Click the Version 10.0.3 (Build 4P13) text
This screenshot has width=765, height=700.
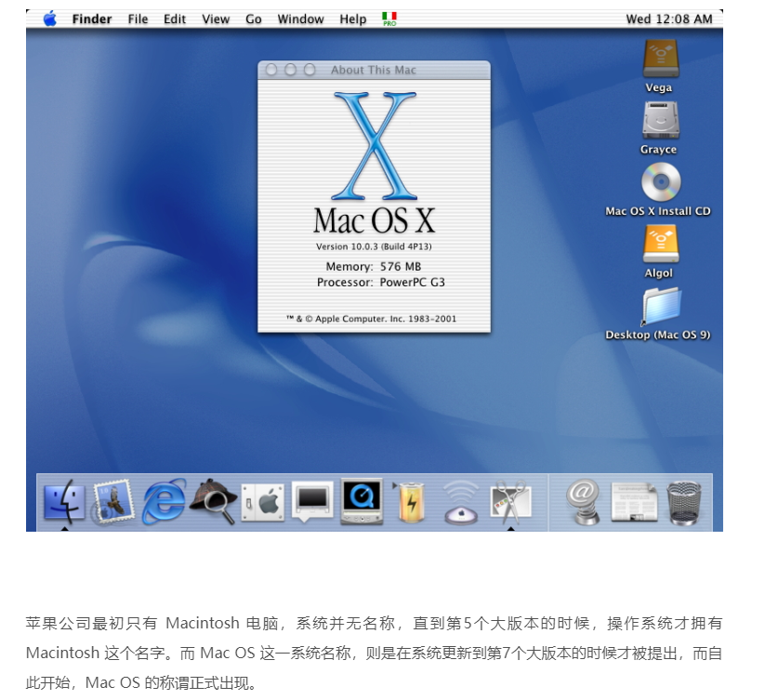[x=374, y=246]
